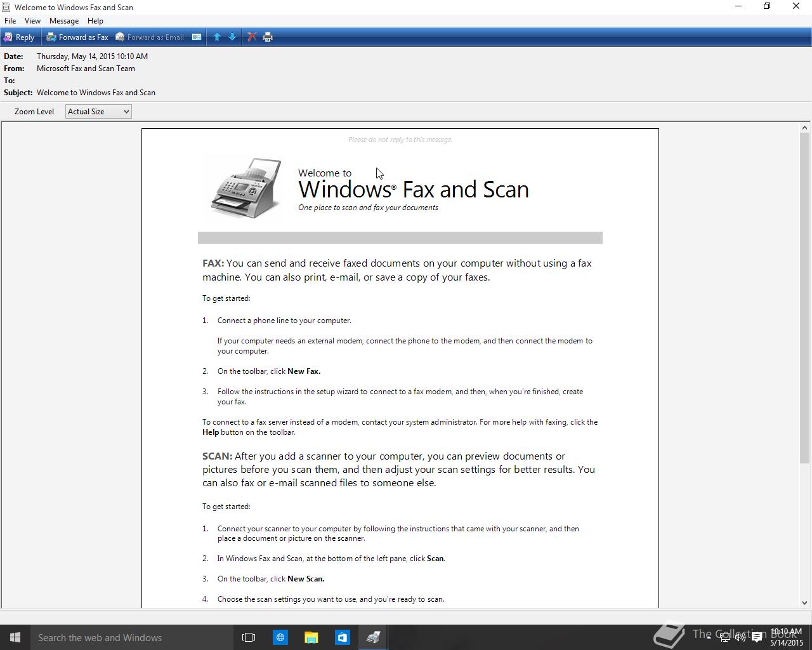Screen dimensions: 812x650
Task: Show hidden system tray icons
Action: pyautogui.click(x=709, y=637)
